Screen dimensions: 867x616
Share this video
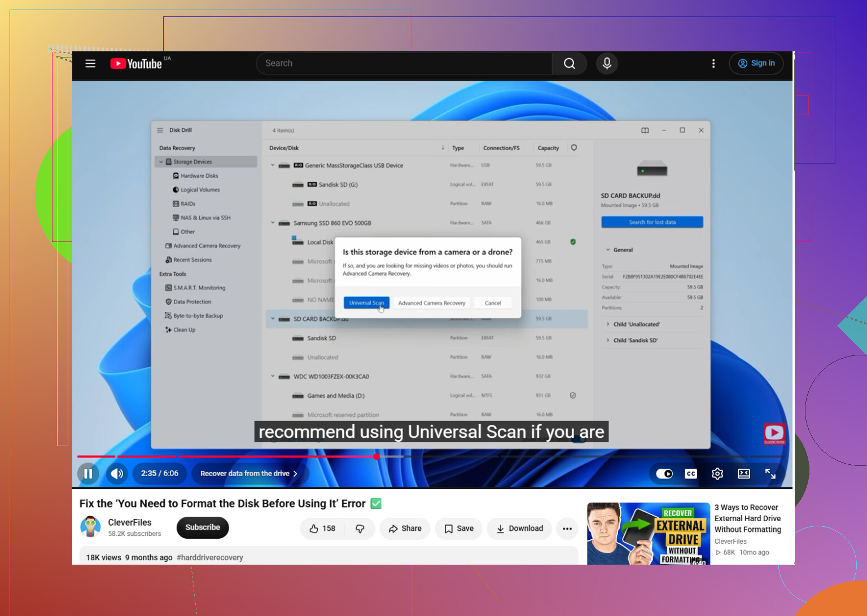[x=405, y=528]
